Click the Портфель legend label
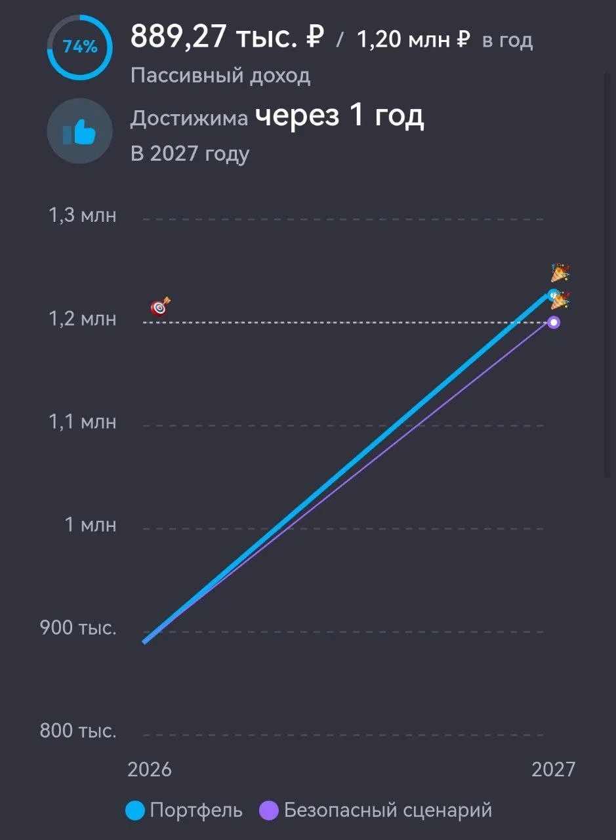616x840 pixels. 196,810
